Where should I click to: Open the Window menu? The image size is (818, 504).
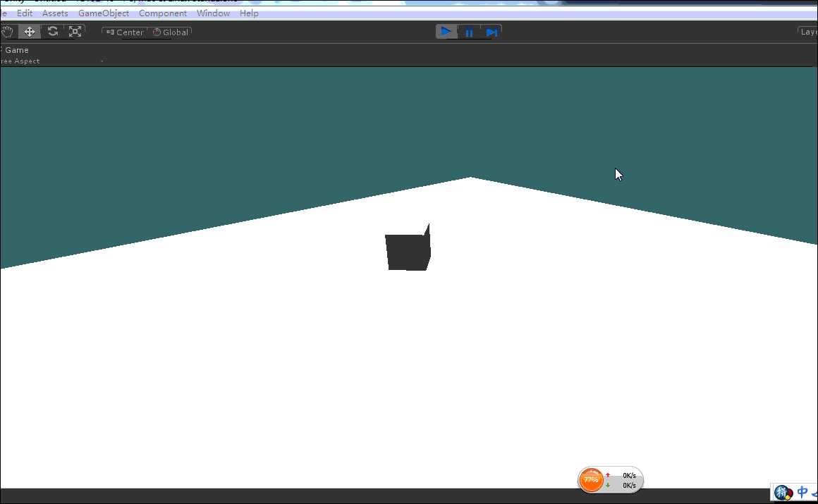[213, 13]
